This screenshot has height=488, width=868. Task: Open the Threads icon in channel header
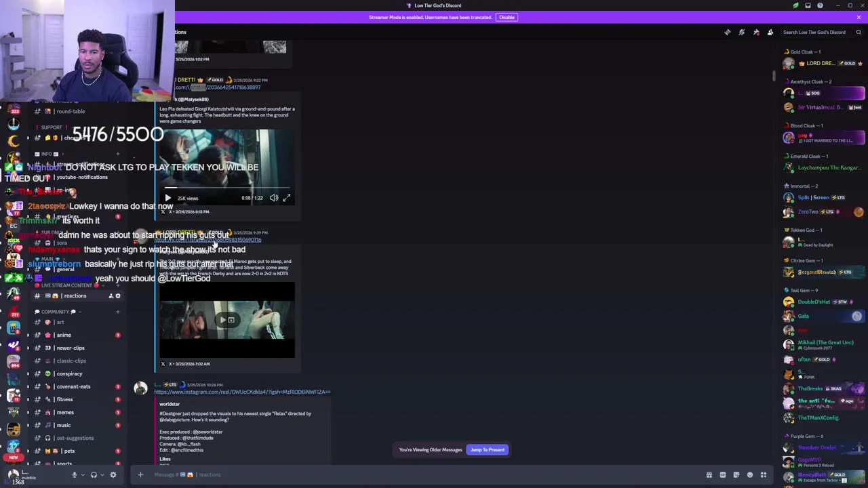point(728,32)
